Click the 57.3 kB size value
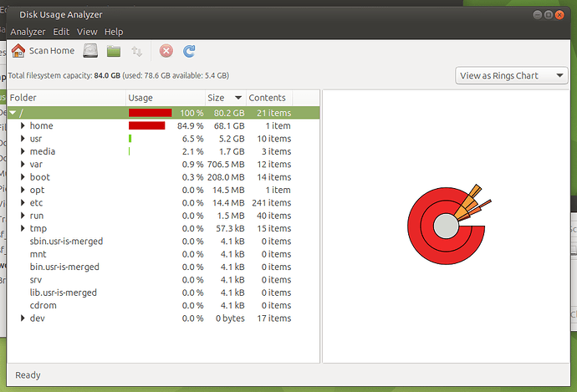Viewport: 577px width, 392px height. coord(230,228)
